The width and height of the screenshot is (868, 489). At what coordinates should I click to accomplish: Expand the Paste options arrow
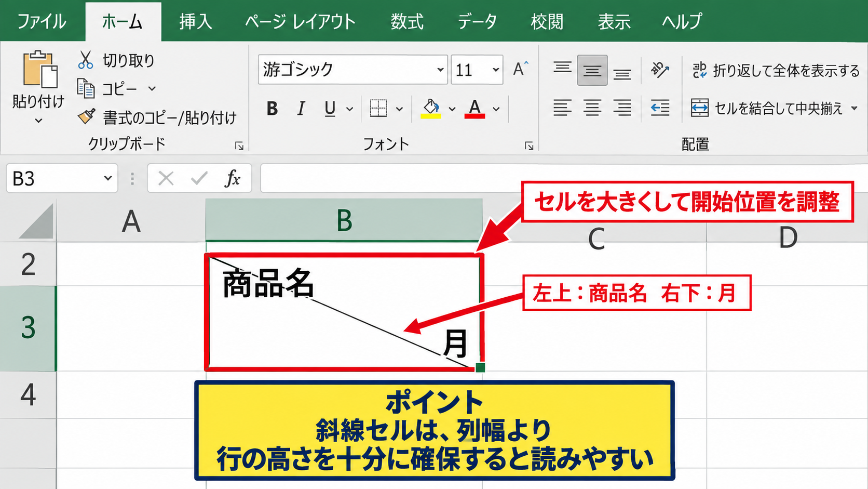coord(38,121)
